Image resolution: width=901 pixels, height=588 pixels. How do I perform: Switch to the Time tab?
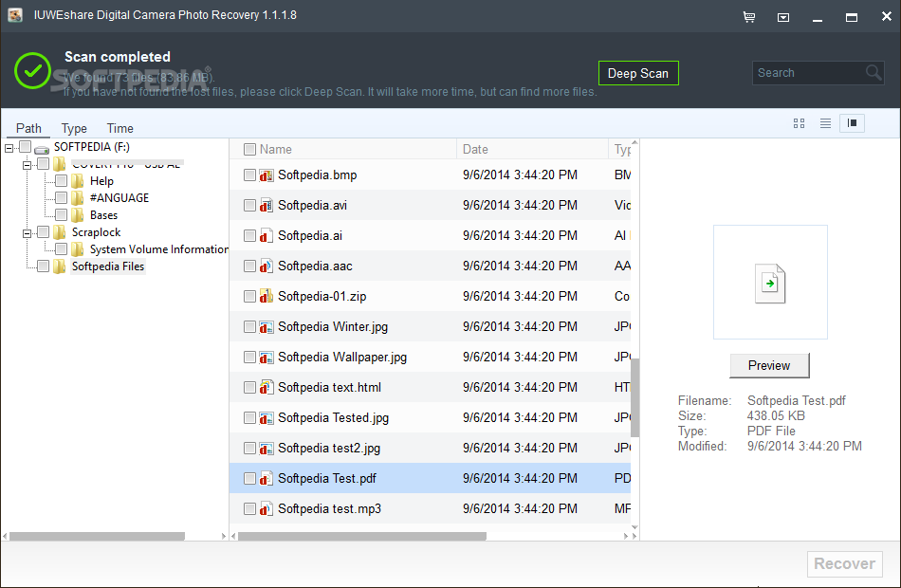[x=120, y=128]
